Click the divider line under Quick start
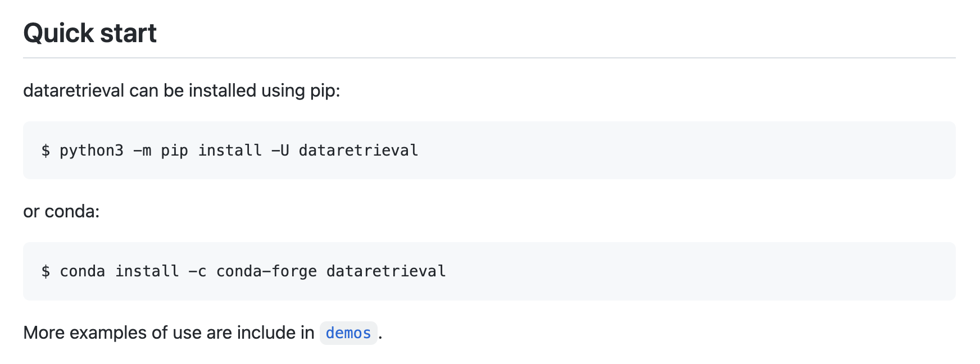 489,58
